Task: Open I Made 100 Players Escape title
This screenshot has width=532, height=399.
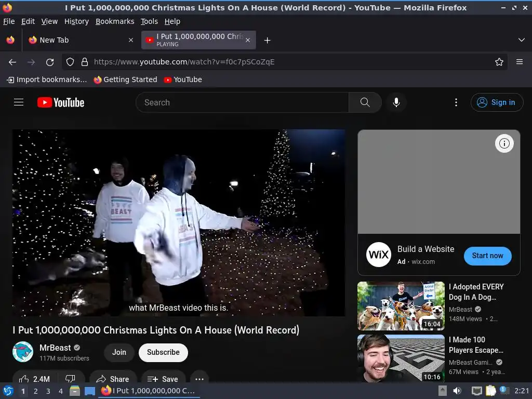Action: pyautogui.click(x=476, y=345)
